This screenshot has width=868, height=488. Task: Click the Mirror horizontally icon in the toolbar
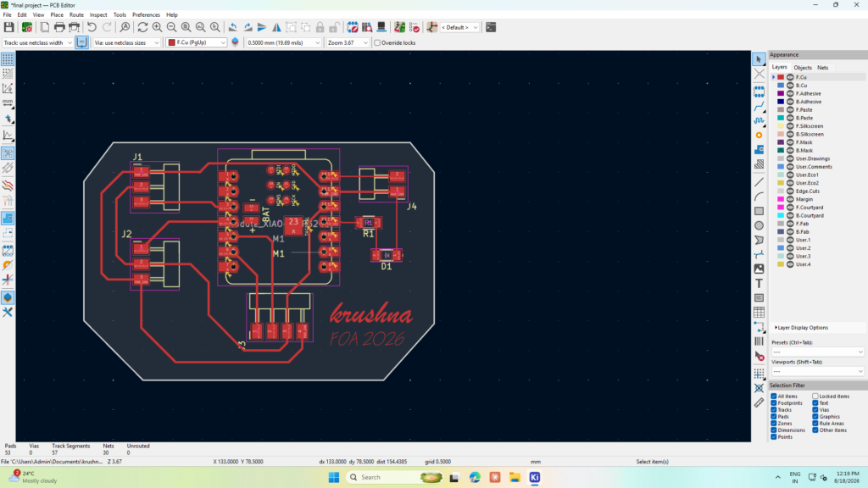click(x=276, y=27)
